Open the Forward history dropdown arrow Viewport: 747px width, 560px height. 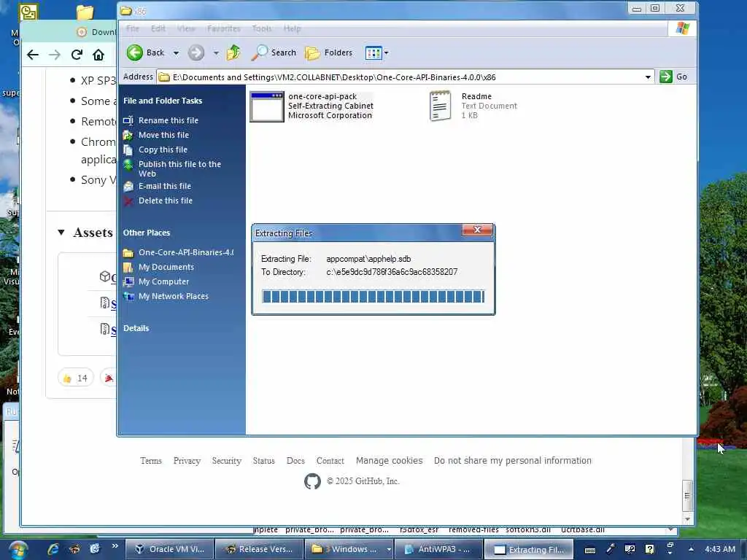(216, 52)
